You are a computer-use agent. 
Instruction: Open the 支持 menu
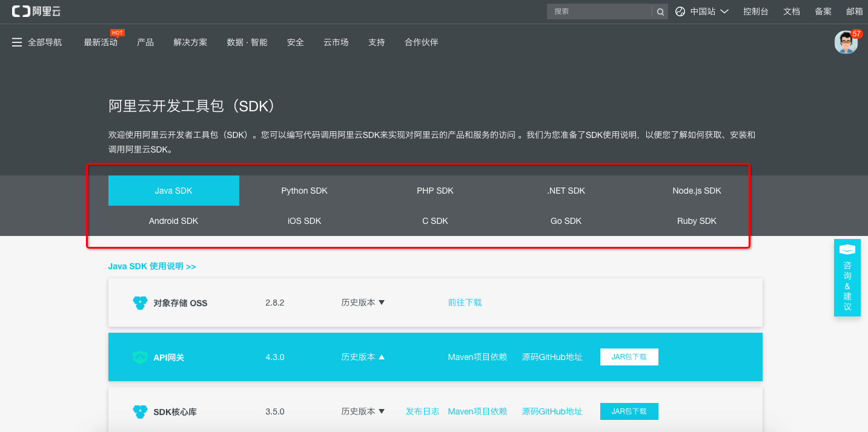click(x=377, y=42)
